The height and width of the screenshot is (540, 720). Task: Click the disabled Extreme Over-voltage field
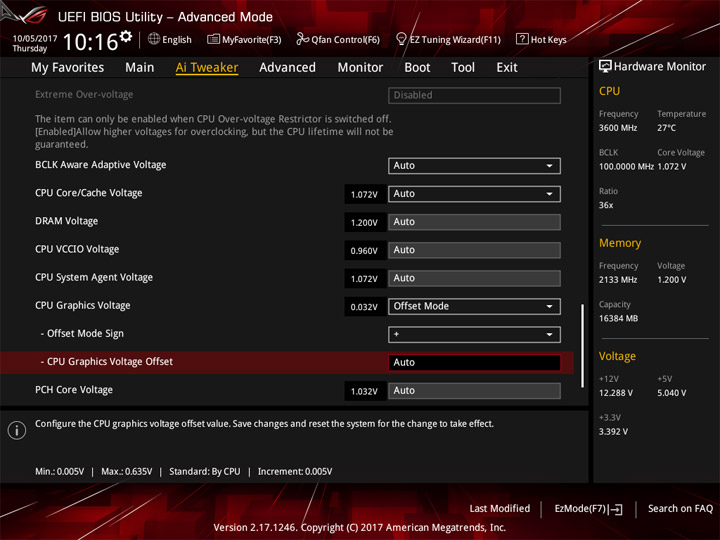(x=474, y=95)
